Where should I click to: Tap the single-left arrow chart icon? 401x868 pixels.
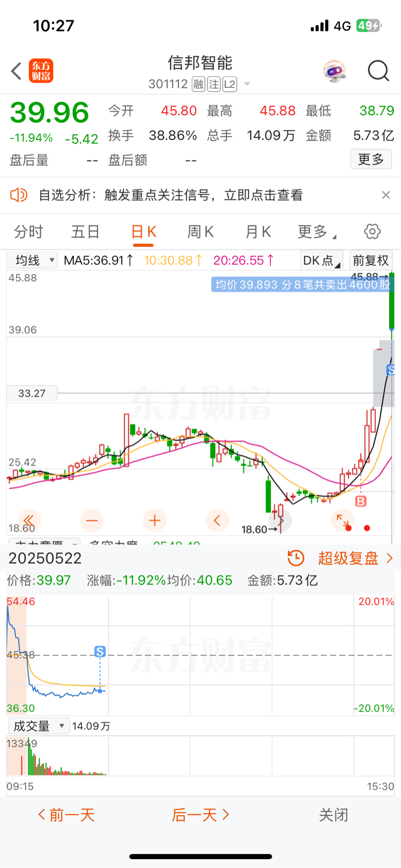point(217,520)
